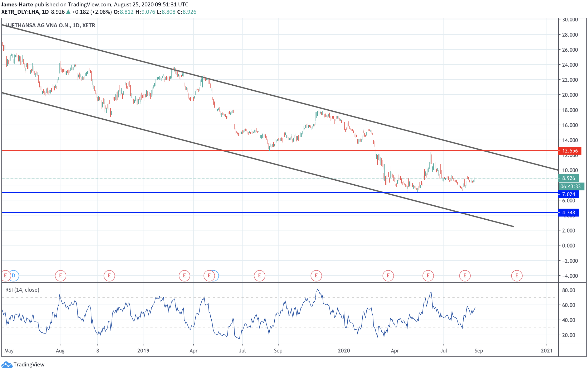
Task: Click the earnings marker above the '8' date label
Action: pyautogui.click(x=109, y=276)
